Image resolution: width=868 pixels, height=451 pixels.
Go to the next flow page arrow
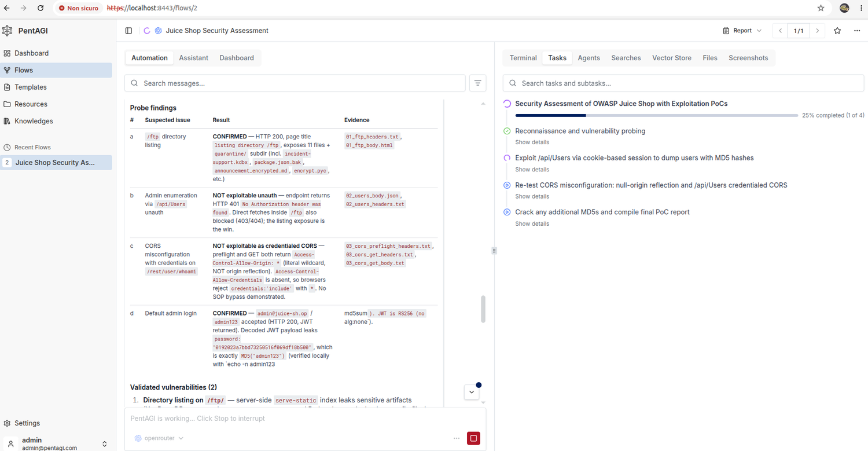tap(817, 31)
